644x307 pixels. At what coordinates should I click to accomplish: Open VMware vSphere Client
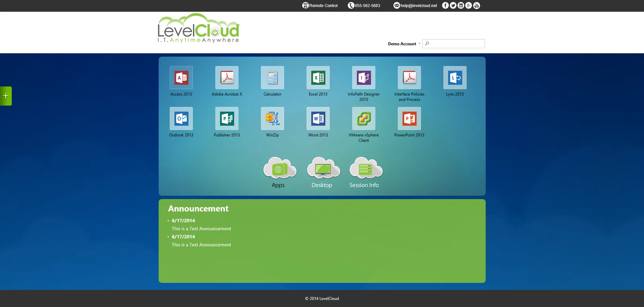[364, 119]
